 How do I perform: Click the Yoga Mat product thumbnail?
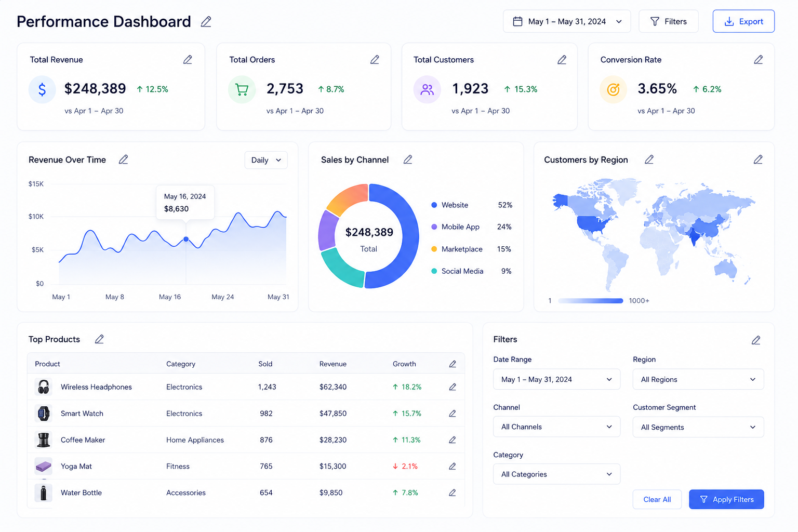coord(44,467)
